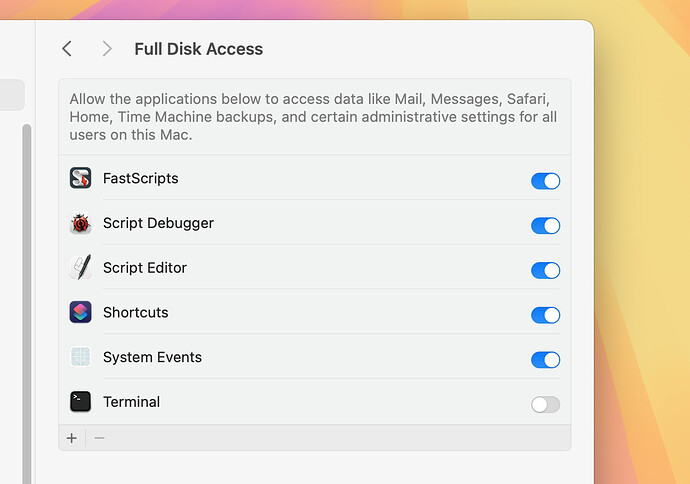
Task: Go forward with the right chevron
Action: pos(106,48)
